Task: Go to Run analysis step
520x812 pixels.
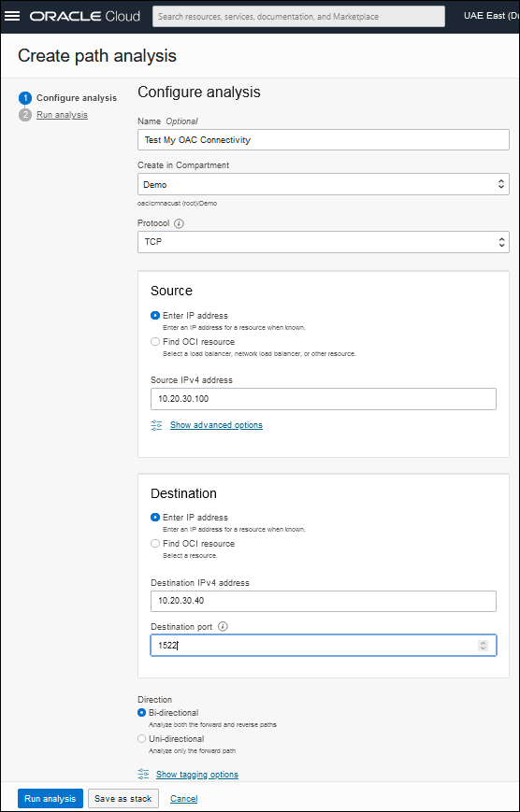Action: pos(62,114)
